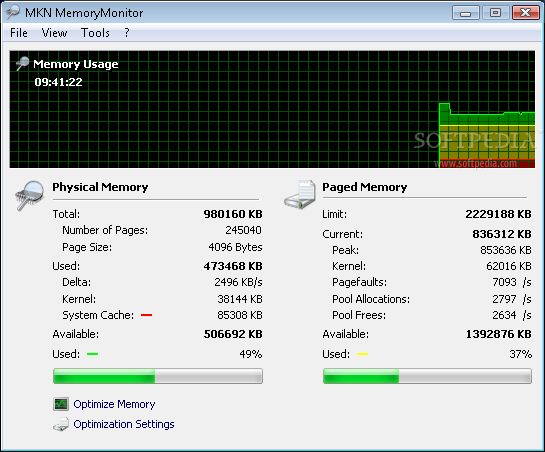The width and height of the screenshot is (545, 452).
Task: Open the Optimization Settings link
Action: pos(124,424)
